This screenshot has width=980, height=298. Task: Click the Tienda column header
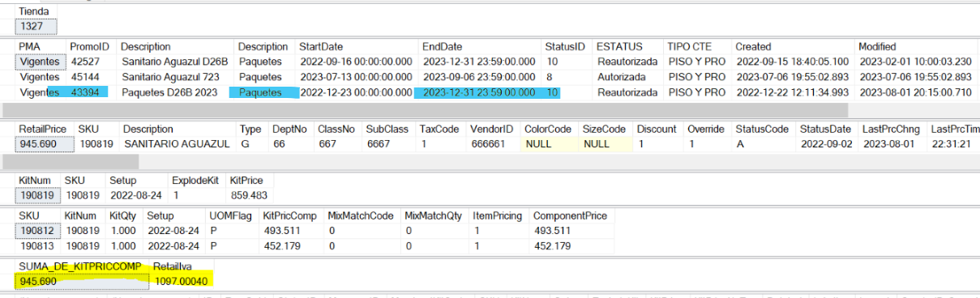click(x=33, y=12)
